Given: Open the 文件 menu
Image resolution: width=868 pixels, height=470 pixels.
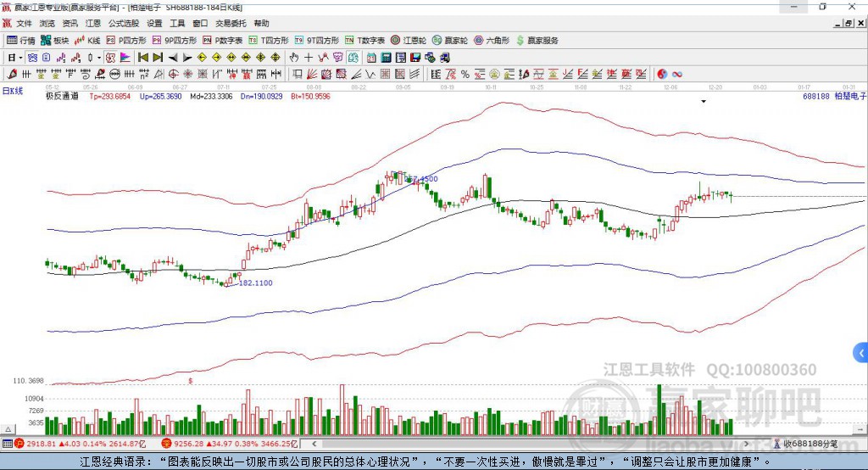Looking at the screenshot, I should [x=25, y=23].
